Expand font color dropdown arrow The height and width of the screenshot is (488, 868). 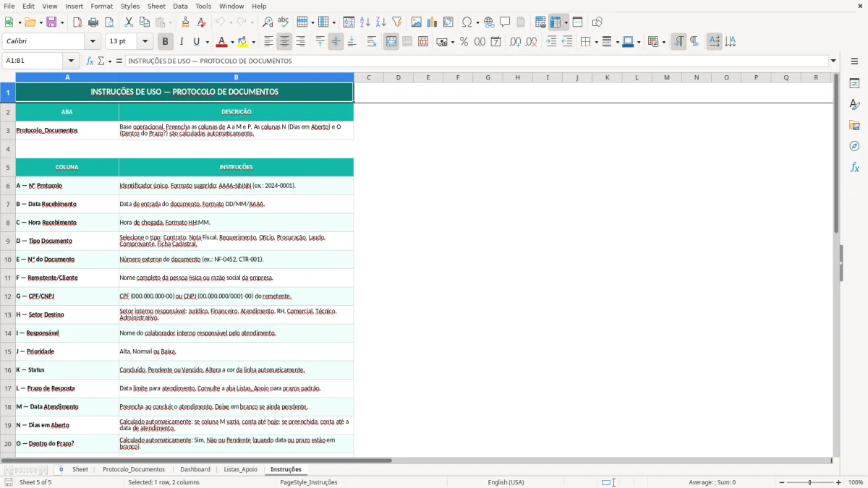232,42
